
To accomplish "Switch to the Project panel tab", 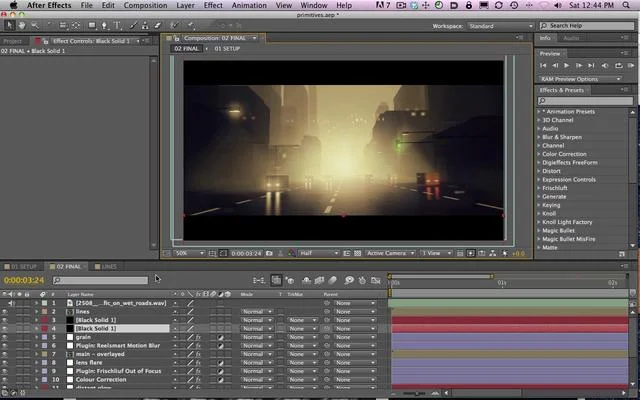I will coord(12,41).
